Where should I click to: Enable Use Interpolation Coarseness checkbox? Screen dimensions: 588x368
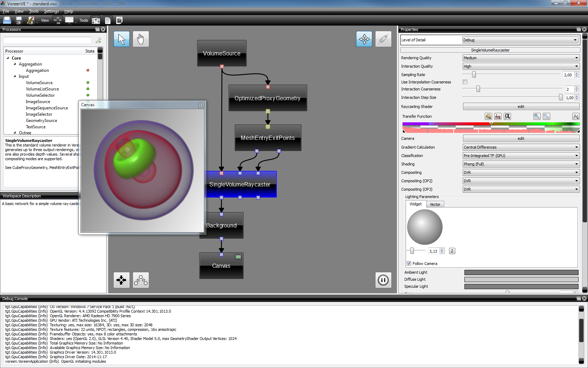click(465, 82)
